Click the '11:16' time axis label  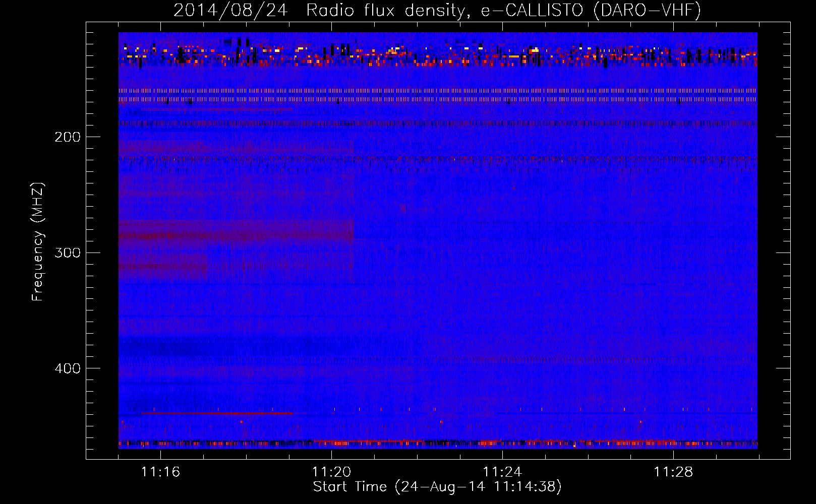[160, 472]
